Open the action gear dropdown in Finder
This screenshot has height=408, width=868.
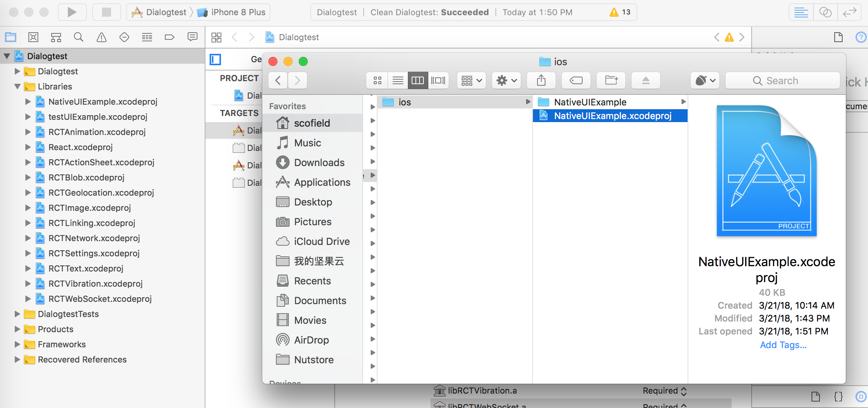[x=506, y=80]
